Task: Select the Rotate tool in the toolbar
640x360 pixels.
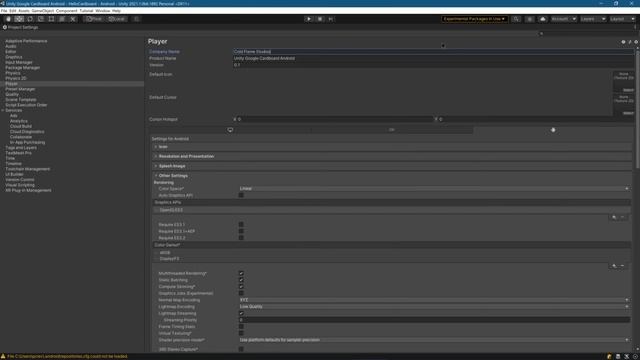Action: (30, 19)
